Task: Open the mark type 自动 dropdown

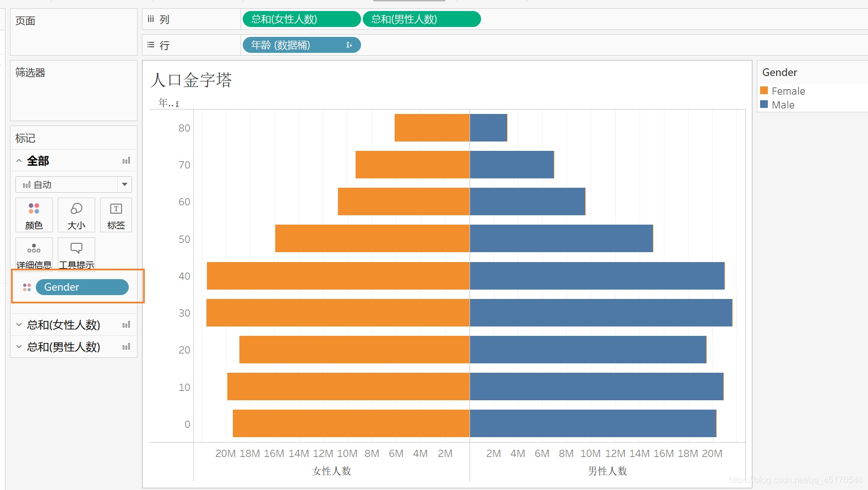Action: (x=125, y=184)
